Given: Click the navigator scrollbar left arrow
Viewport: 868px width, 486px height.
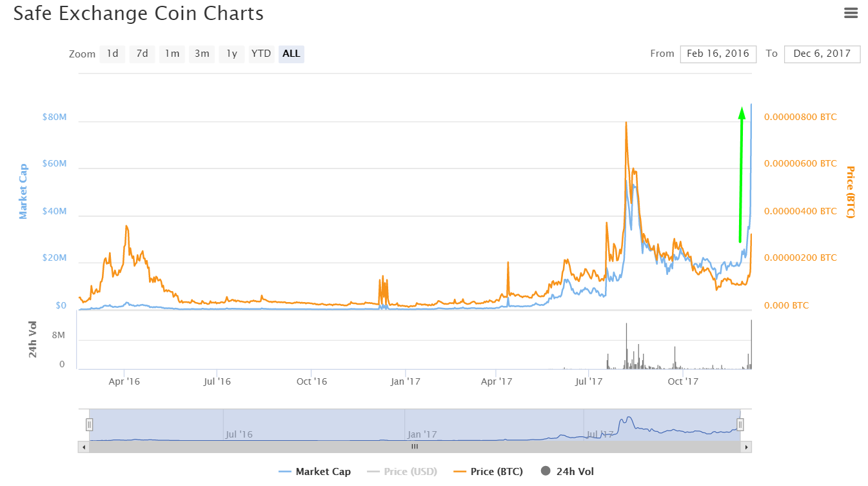Looking at the screenshot, I should [83, 447].
